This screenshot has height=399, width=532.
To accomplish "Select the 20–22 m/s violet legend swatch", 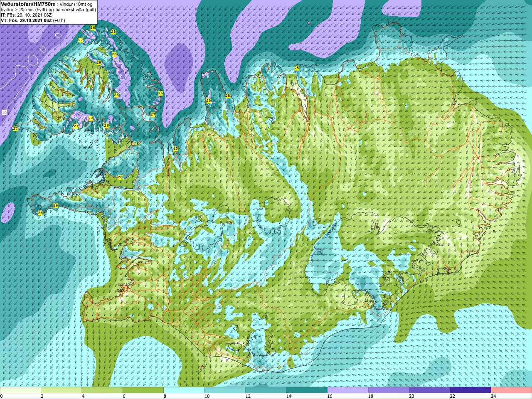I will pos(430,390).
